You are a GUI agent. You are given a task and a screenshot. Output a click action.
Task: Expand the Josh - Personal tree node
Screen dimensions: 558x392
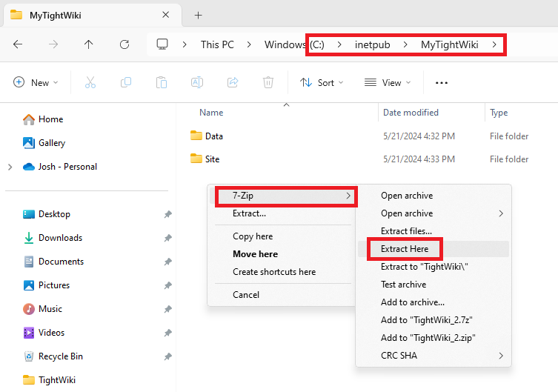click(10, 167)
